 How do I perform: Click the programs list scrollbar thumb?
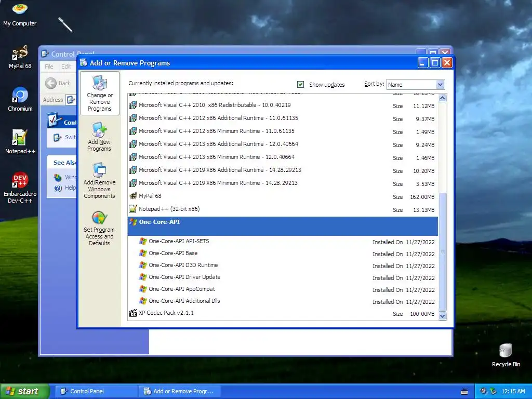(442, 251)
